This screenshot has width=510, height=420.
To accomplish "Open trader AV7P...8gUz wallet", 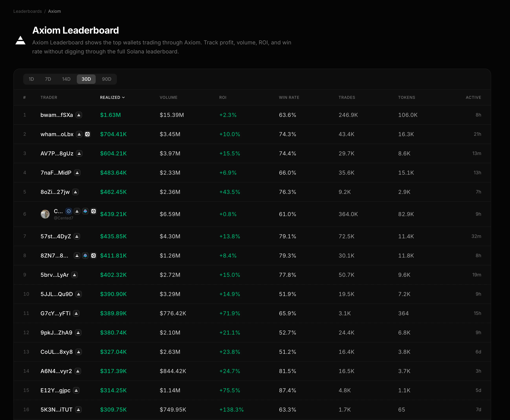I will pyautogui.click(x=57, y=153).
